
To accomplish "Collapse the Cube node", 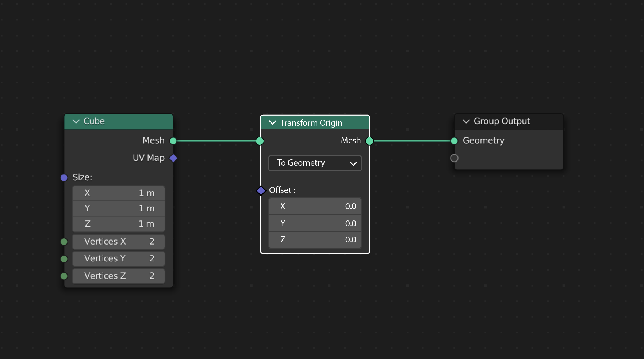I will (76, 121).
